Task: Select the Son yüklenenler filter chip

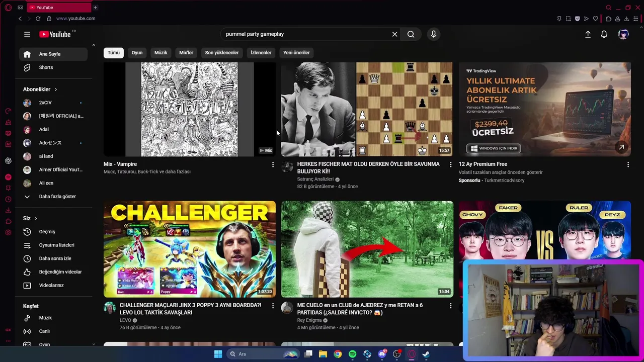Action: 222,53
